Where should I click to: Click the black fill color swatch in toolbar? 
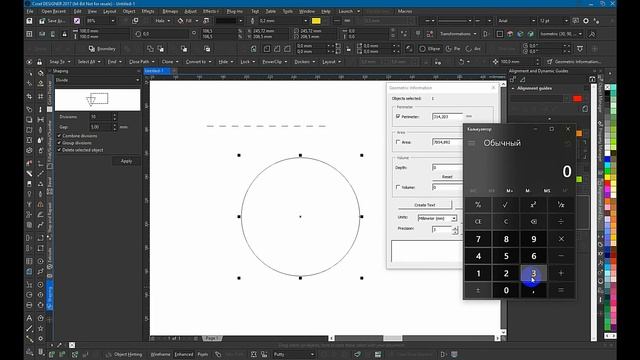(x=226, y=20)
